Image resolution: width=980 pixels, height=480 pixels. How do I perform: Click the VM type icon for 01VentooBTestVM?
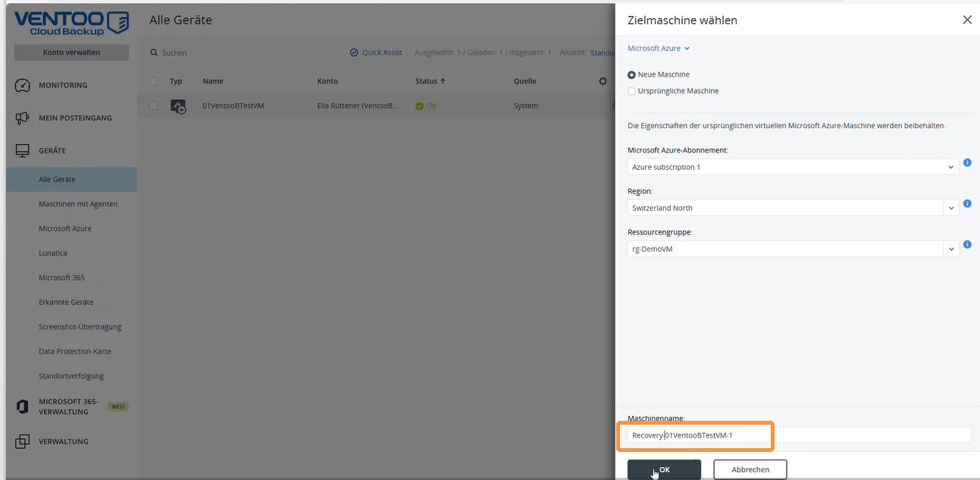177,106
